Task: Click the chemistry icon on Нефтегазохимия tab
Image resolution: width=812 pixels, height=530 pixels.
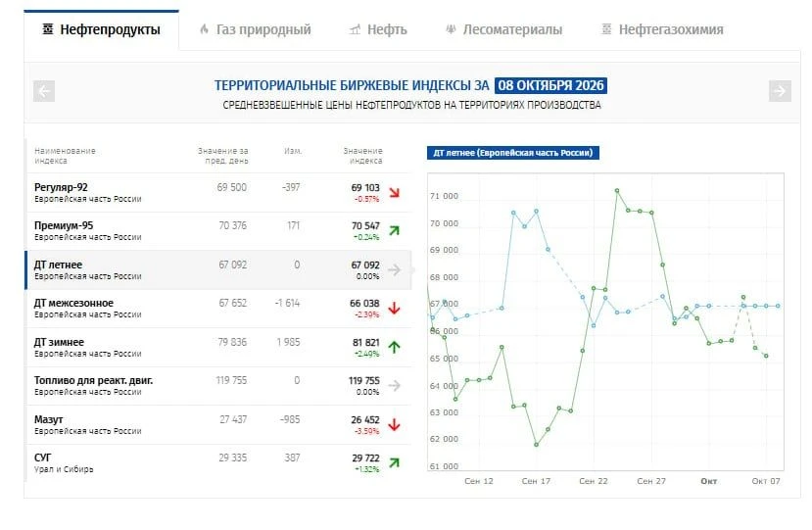Action: tap(606, 29)
